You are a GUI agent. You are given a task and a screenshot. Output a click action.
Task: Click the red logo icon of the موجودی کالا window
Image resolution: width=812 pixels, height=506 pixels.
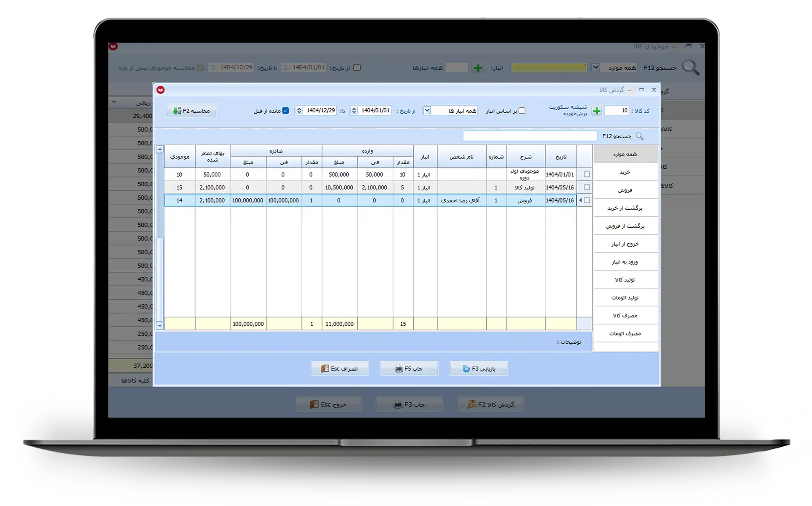[x=113, y=47]
